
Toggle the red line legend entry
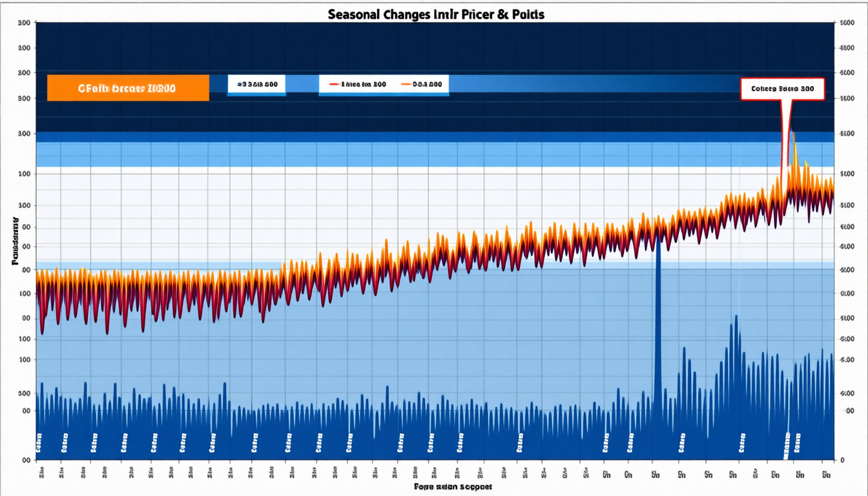(x=354, y=85)
